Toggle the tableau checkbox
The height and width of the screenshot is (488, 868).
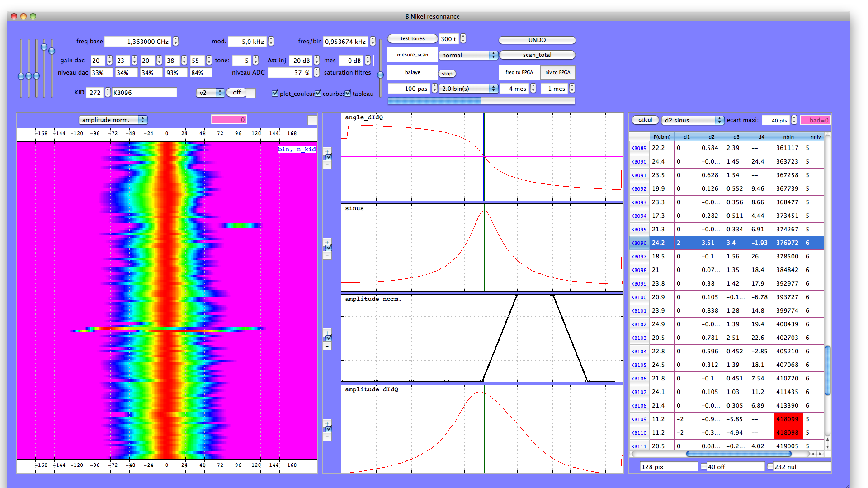[348, 93]
